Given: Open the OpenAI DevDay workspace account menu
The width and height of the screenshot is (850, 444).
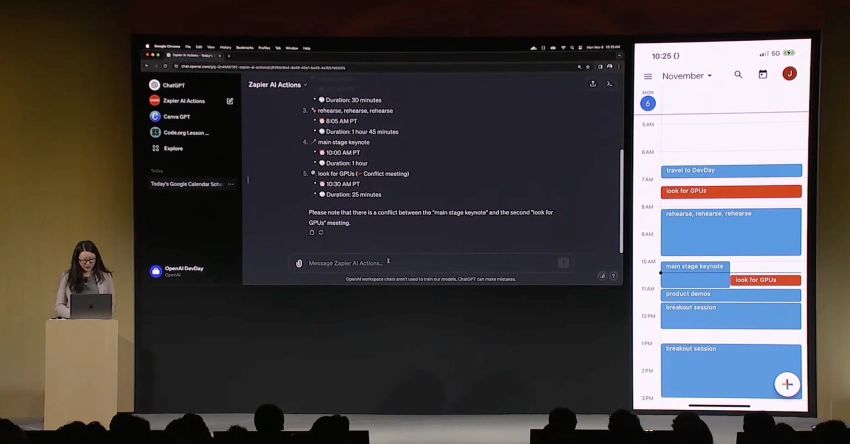Looking at the screenshot, I should (x=177, y=271).
